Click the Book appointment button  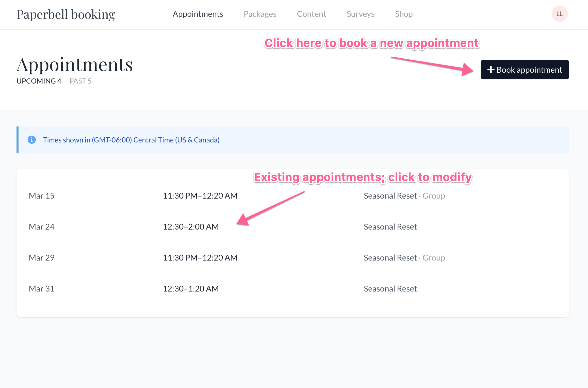coord(525,70)
